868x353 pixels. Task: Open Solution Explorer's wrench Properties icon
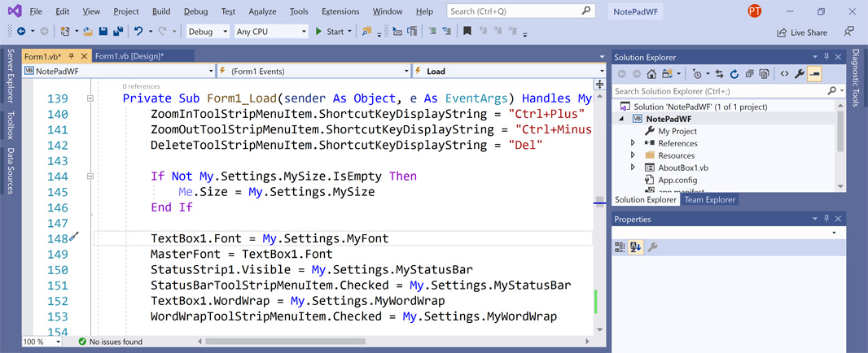pyautogui.click(x=800, y=74)
